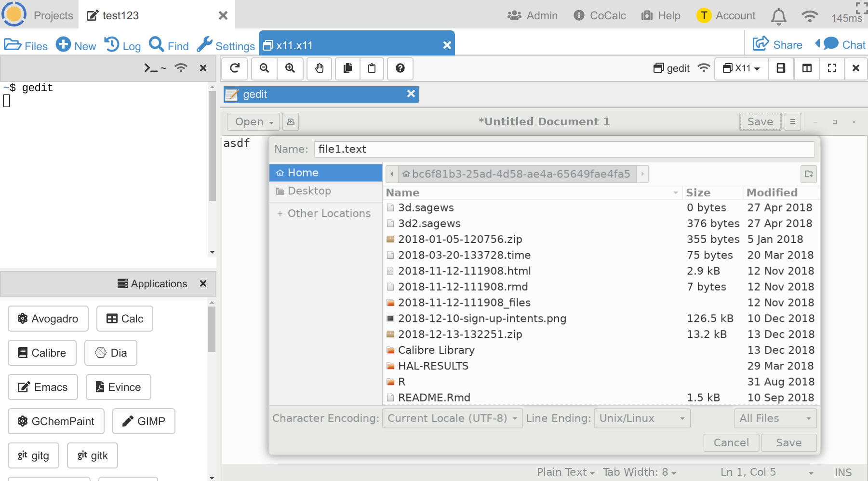Open the notifications bell icon
This screenshot has height=481, width=868.
click(778, 16)
